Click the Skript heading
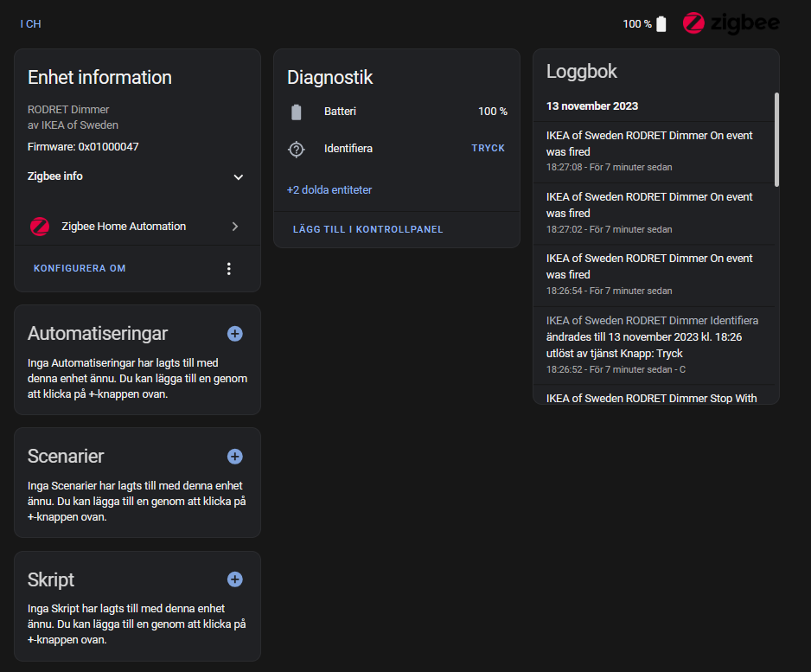The height and width of the screenshot is (672, 811). point(51,580)
